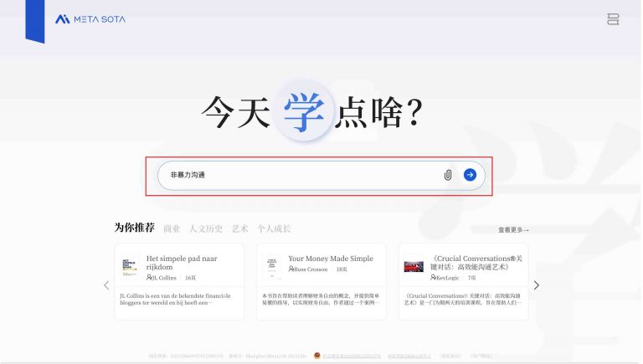This screenshot has width=643, height=364.
Task: Open the Het simpele pad naar rijkdom cover
Action: pyautogui.click(x=130, y=267)
